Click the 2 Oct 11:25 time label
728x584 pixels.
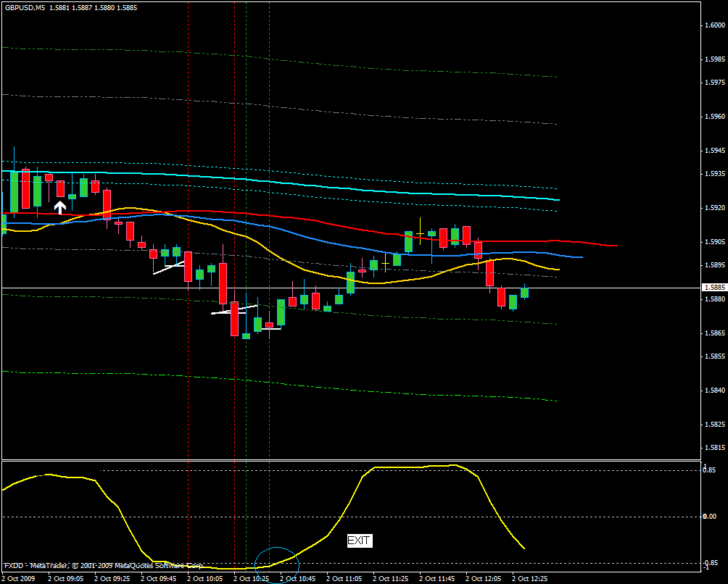pos(391,579)
